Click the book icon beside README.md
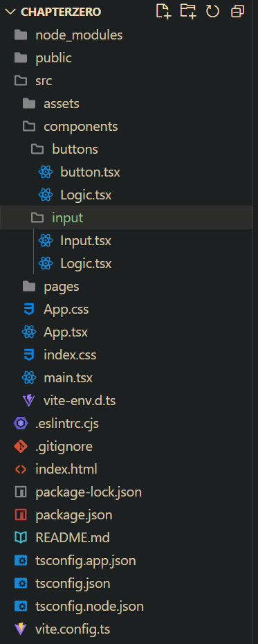The height and width of the screenshot is (644, 258). [x=21, y=537]
